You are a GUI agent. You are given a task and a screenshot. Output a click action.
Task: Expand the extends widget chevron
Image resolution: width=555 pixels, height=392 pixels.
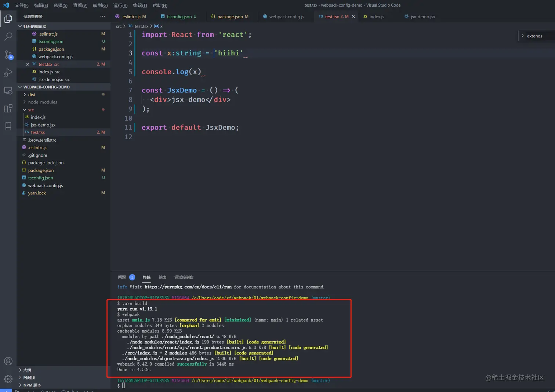522,36
